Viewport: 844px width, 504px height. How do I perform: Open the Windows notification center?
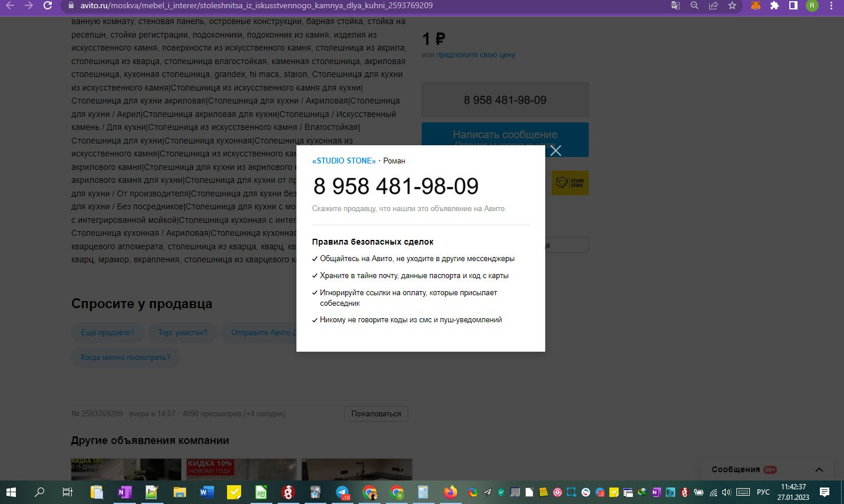tap(825, 492)
